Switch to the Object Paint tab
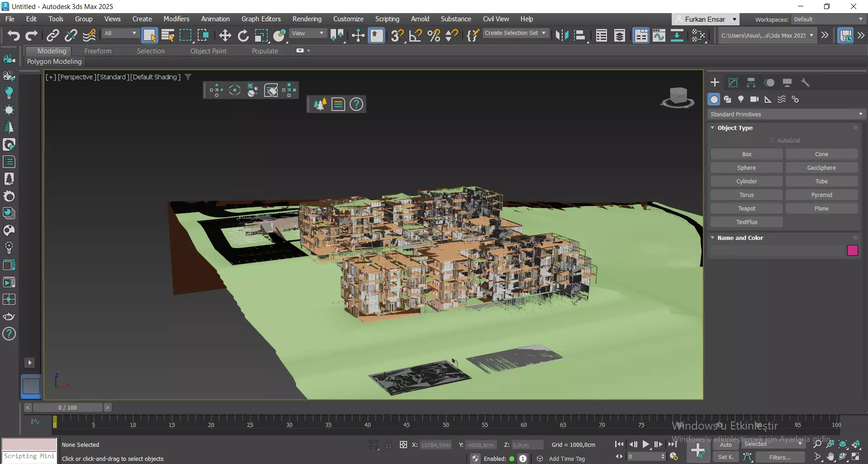 208,51
